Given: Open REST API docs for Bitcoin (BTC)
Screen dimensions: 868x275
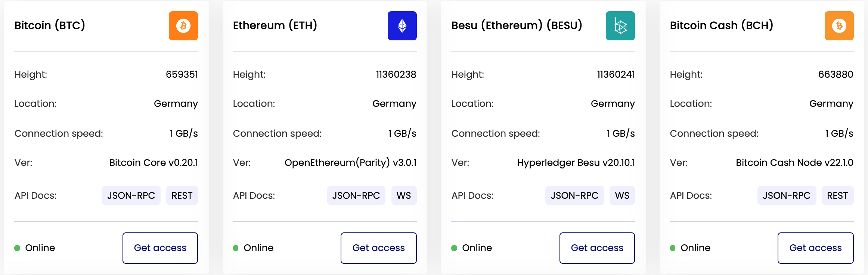Looking at the screenshot, I should 182,195.
